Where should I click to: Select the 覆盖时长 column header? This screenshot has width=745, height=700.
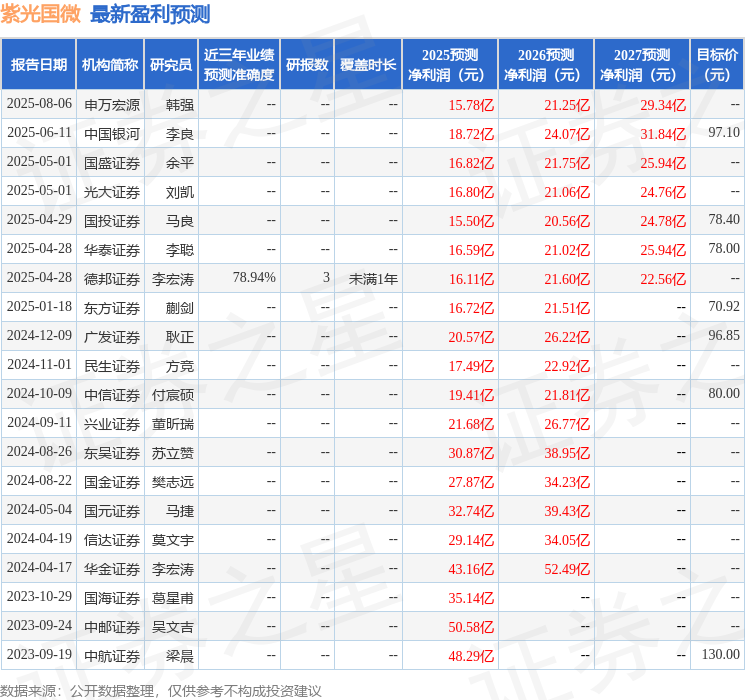click(368, 65)
